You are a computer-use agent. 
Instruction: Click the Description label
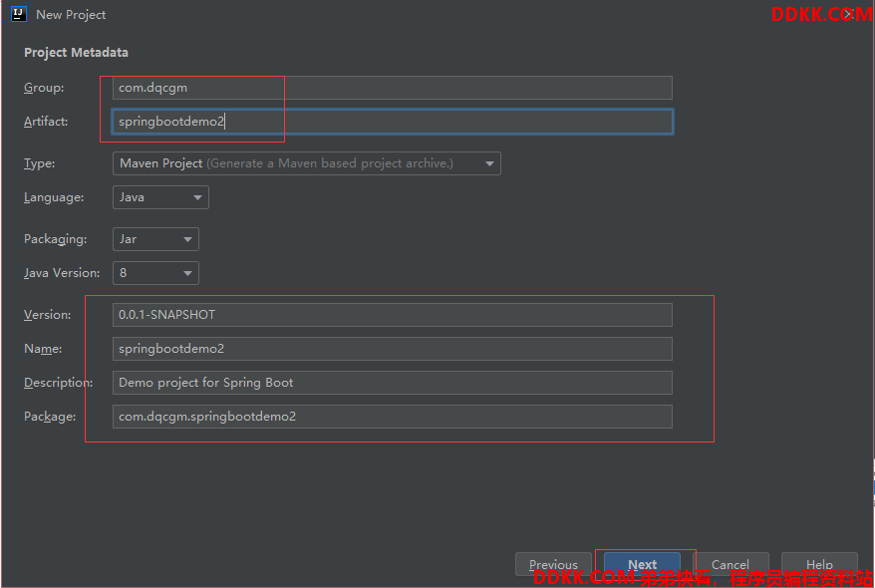[x=59, y=383]
